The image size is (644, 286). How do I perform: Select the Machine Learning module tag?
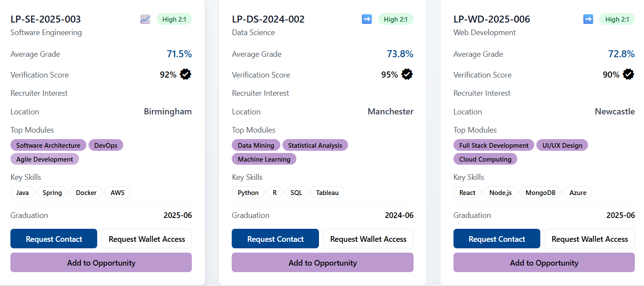tap(264, 159)
